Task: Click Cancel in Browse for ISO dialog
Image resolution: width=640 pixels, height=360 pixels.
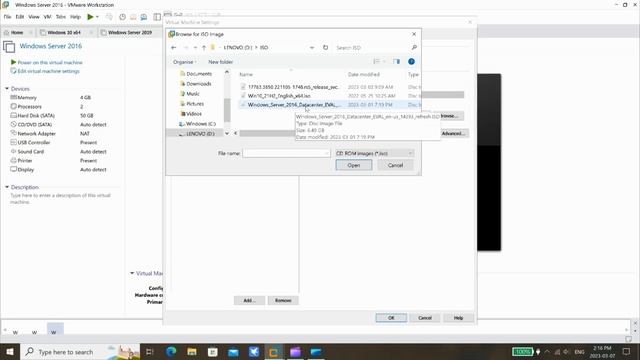Action: [x=395, y=165]
